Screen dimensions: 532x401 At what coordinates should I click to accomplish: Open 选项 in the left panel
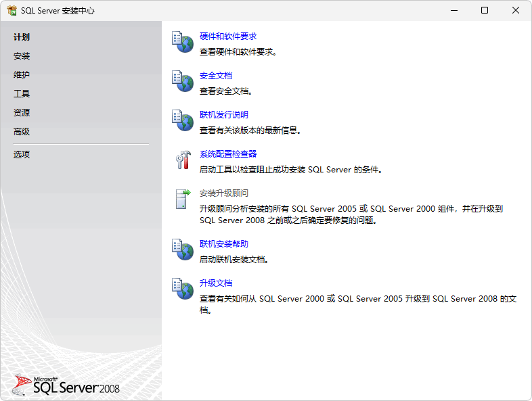22,154
